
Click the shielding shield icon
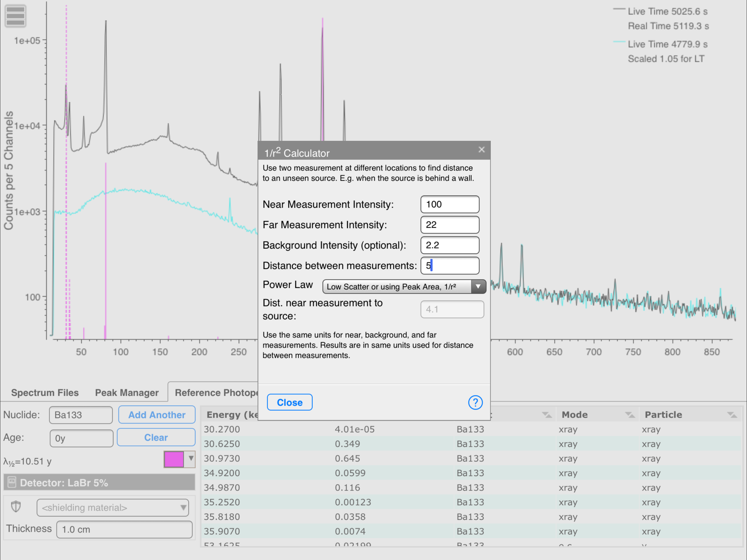16,507
